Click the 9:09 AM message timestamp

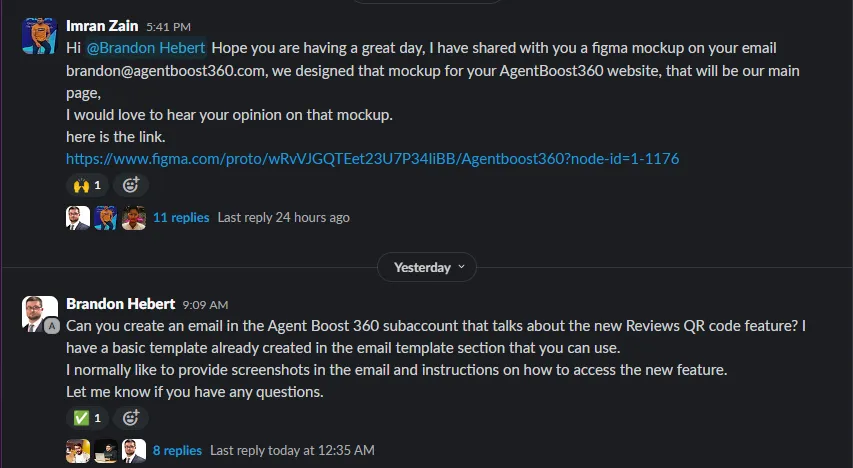point(205,304)
